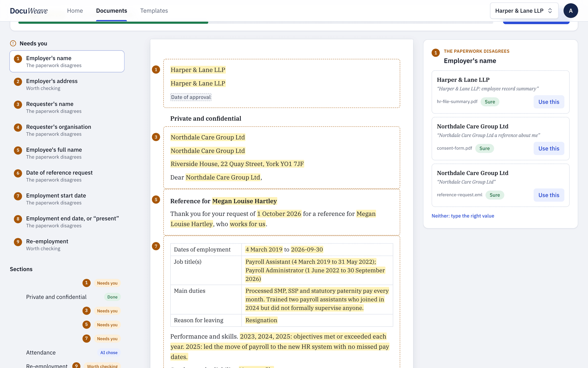Click the Date of approval placeholder field

[191, 97]
